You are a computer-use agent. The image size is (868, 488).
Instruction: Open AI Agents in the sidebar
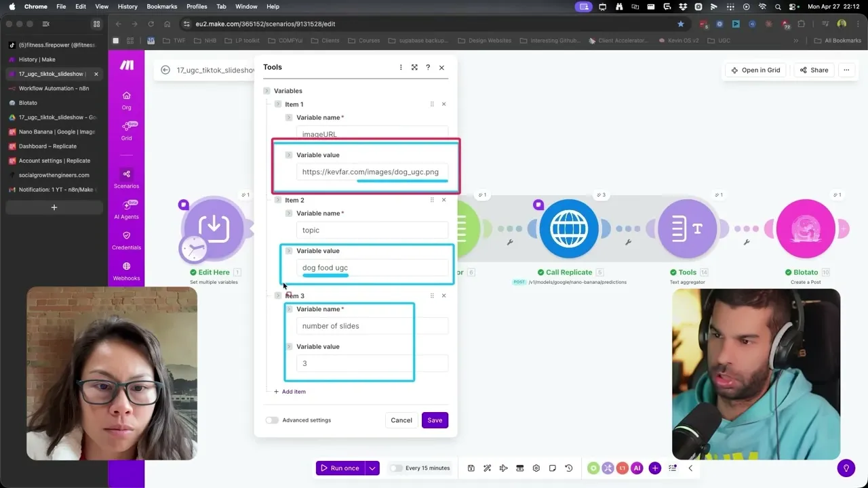tap(126, 209)
